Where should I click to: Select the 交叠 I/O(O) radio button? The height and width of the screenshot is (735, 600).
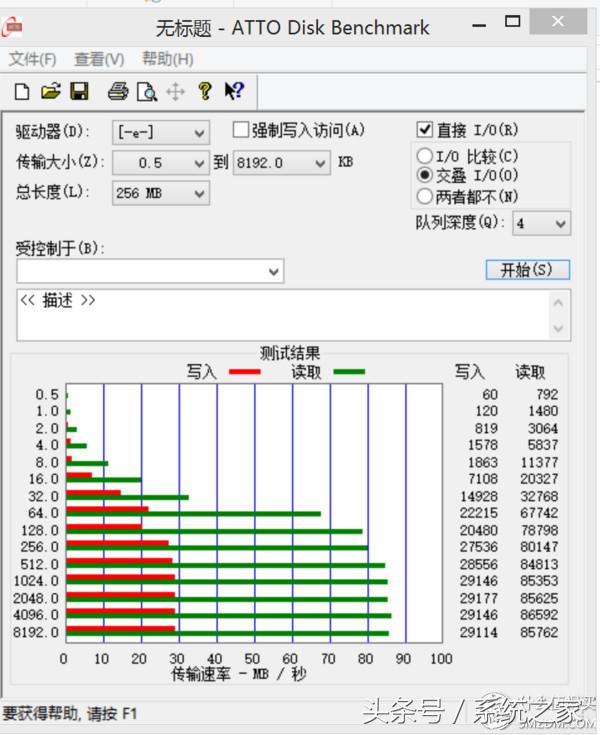click(x=424, y=175)
